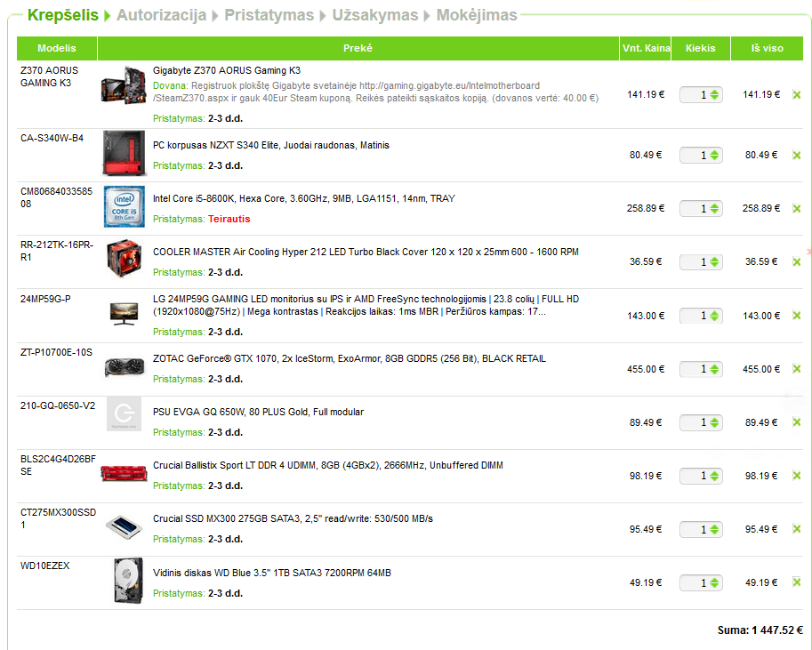
Task: Click model code CA-S340W-B4
Action: tap(52, 138)
